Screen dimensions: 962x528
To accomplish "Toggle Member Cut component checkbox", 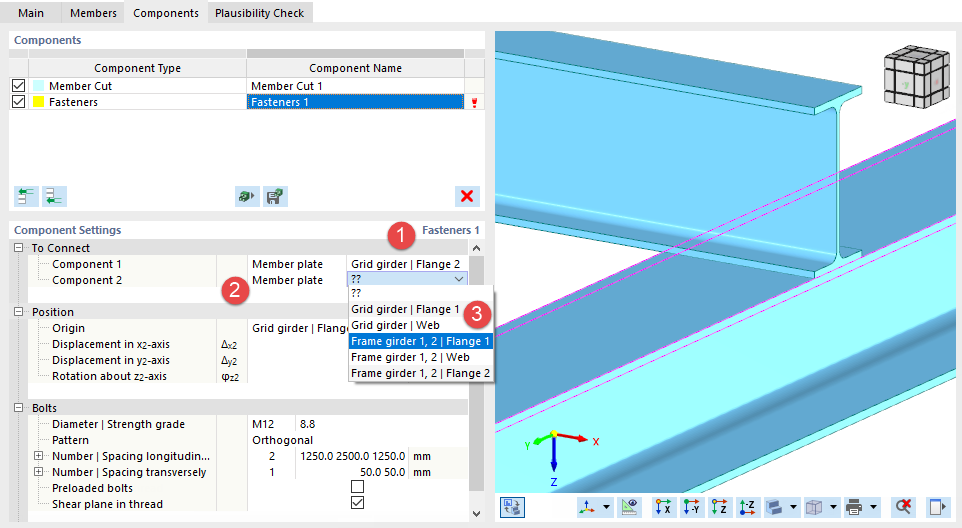I will [18, 86].
